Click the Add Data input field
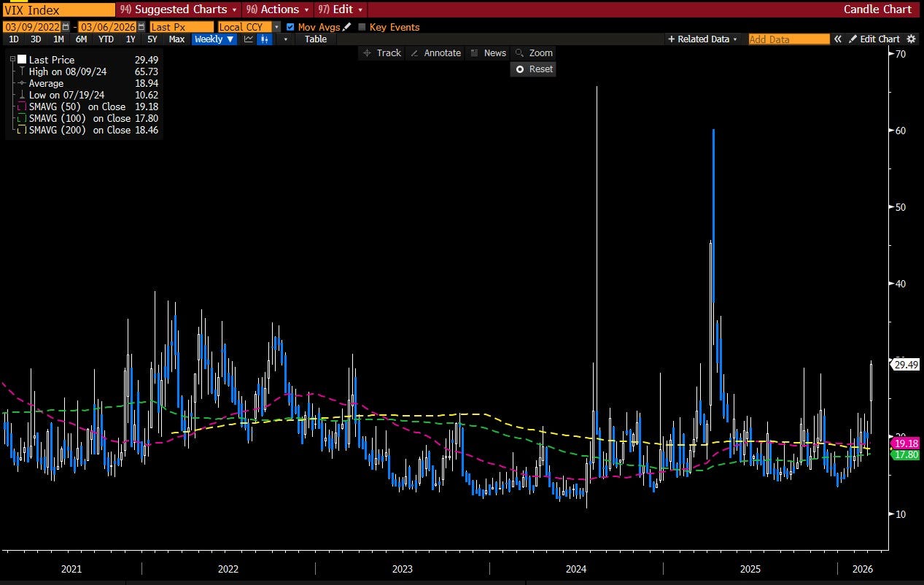This screenshot has height=585, width=924. click(788, 39)
